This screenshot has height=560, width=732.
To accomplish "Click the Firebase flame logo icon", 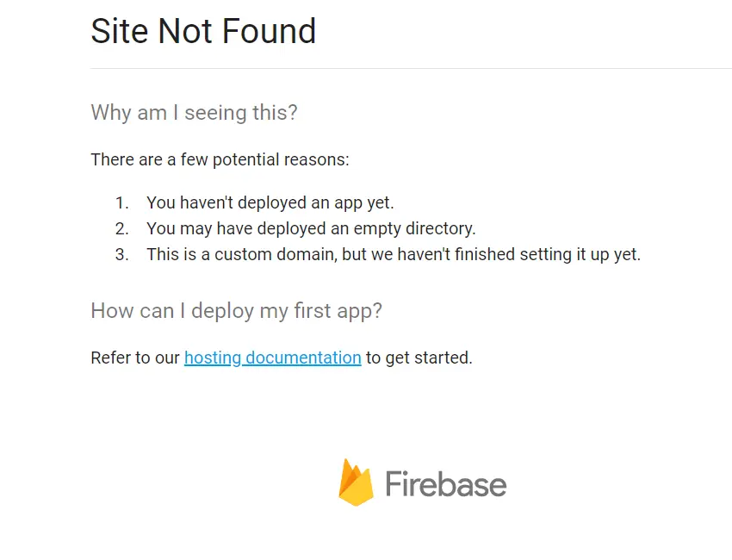I will [356, 482].
